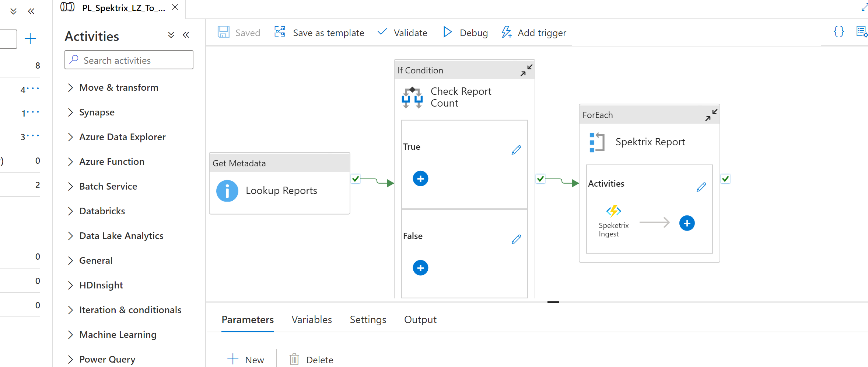The height and width of the screenshot is (367, 868).
Task: Click the Lookup Reports activity name
Action: pyautogui.click(x=281, y=191)
